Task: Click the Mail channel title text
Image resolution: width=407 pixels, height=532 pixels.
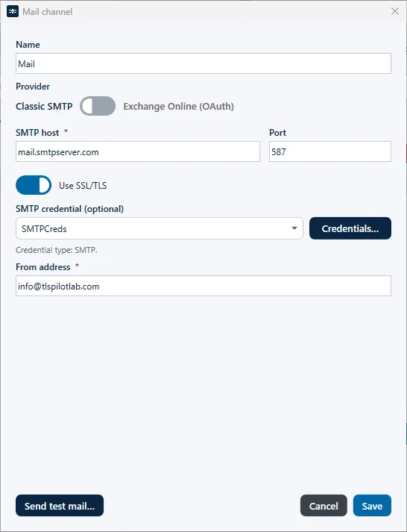Action: click(48, 12)
